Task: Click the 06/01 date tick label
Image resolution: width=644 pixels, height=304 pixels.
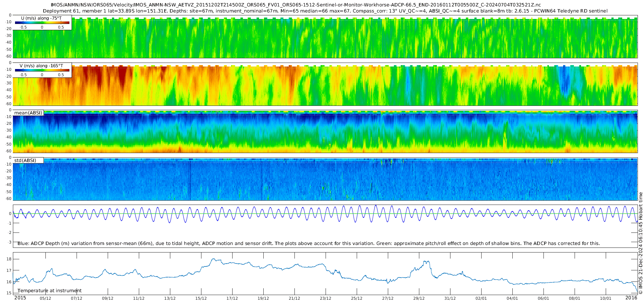Action: point(543,298)
